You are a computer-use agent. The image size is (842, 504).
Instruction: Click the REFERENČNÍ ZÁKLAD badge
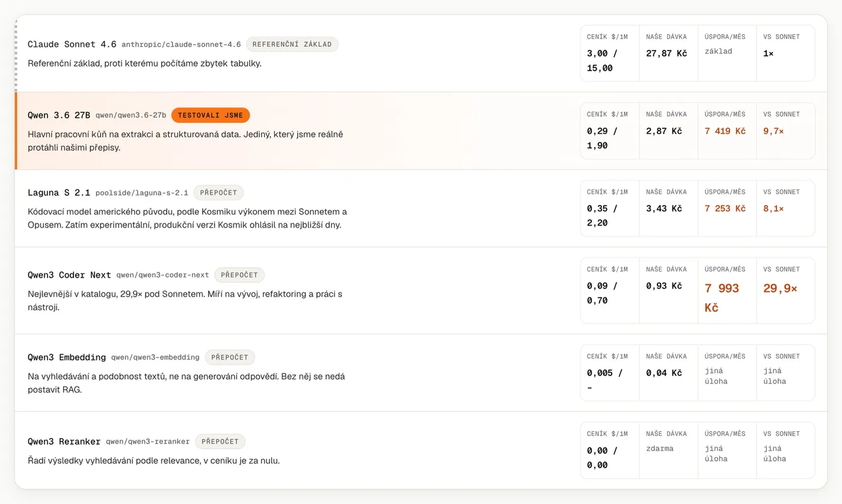point(292,45)
